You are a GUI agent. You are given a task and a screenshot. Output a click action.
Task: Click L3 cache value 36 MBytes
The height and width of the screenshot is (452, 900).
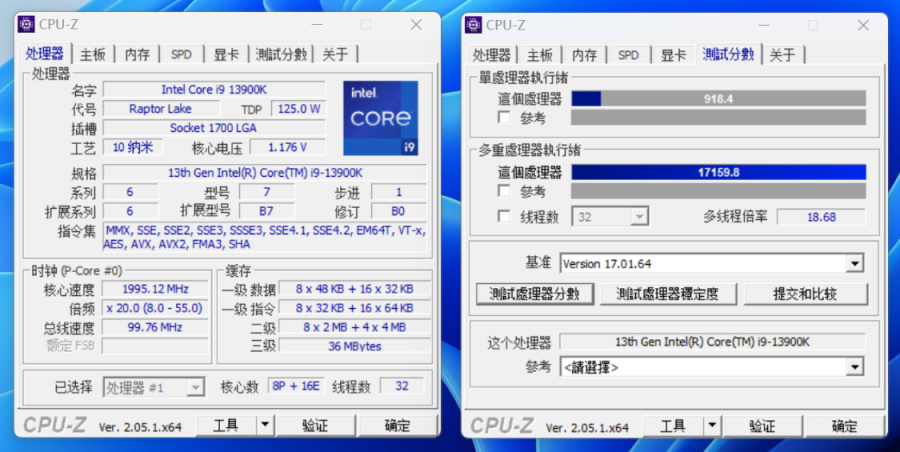pos(355,346)
